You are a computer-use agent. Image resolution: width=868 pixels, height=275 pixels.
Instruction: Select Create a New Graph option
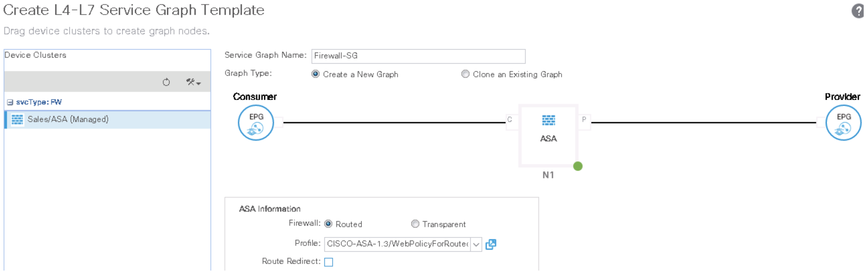point(315,74)
